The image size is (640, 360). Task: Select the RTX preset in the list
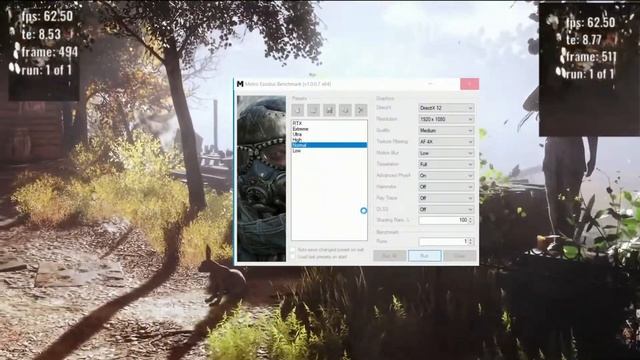point(329,123)
